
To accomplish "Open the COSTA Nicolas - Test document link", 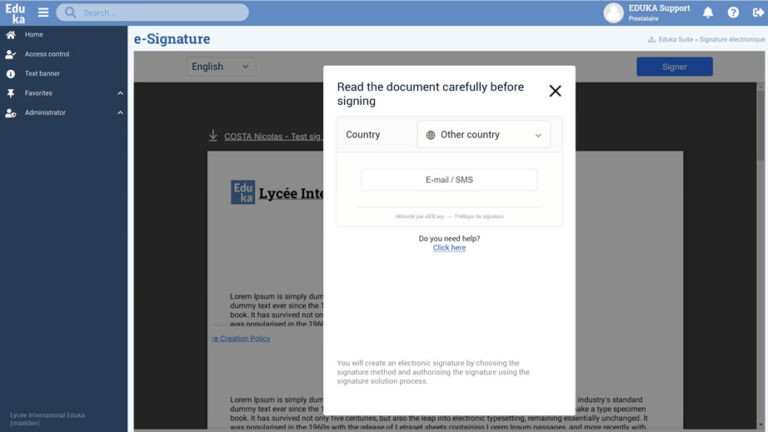I will (273, 137).
